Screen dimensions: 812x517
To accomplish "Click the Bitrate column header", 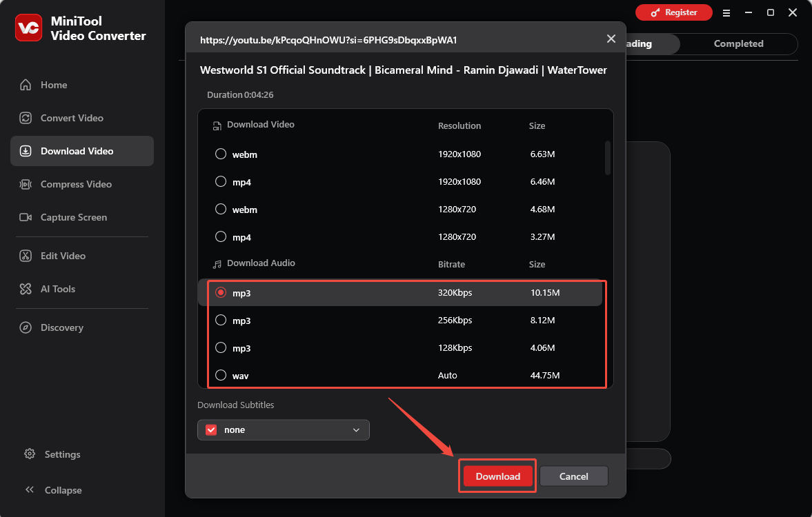I will point(452,264).
